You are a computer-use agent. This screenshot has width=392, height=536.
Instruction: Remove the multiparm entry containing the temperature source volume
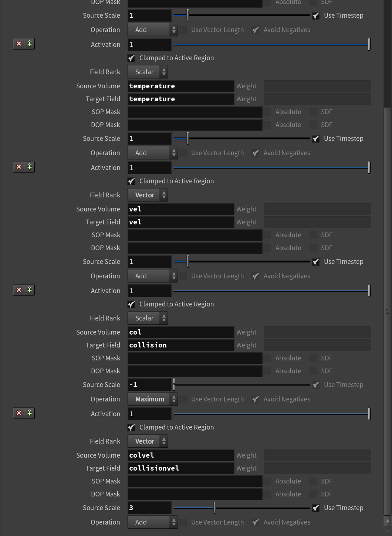pyautogui.click(x=19, y=44)
